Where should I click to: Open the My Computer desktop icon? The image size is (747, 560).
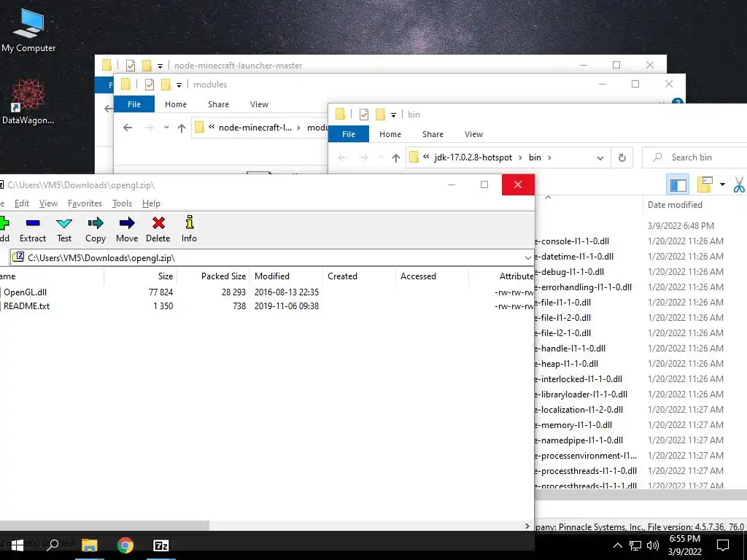click(x=28, y=30)
